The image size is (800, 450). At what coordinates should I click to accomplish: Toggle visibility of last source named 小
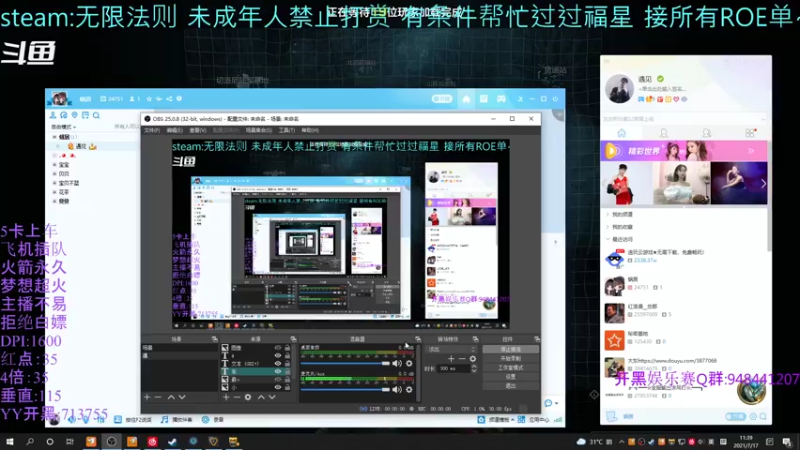coord(278,387)
